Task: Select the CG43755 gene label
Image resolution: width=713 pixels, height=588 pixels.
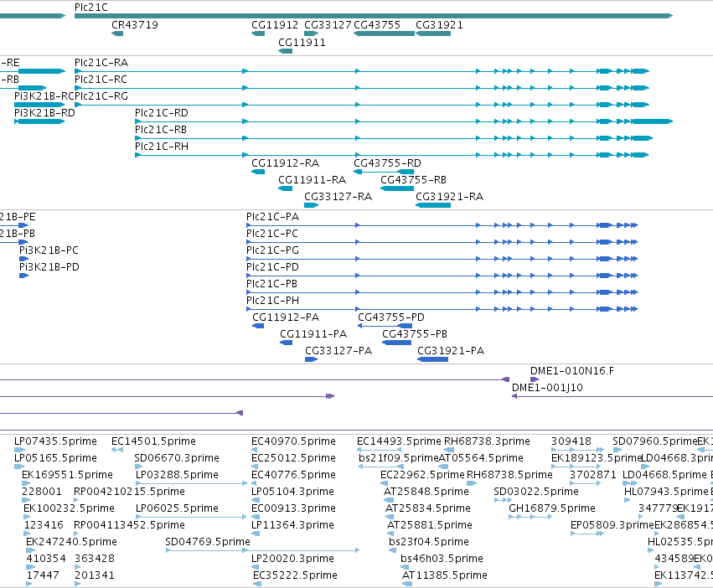Action: (x=377, y=25)
